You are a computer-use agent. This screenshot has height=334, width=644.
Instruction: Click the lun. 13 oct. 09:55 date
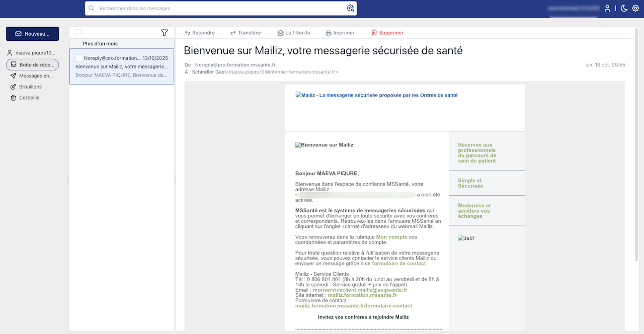605,65
